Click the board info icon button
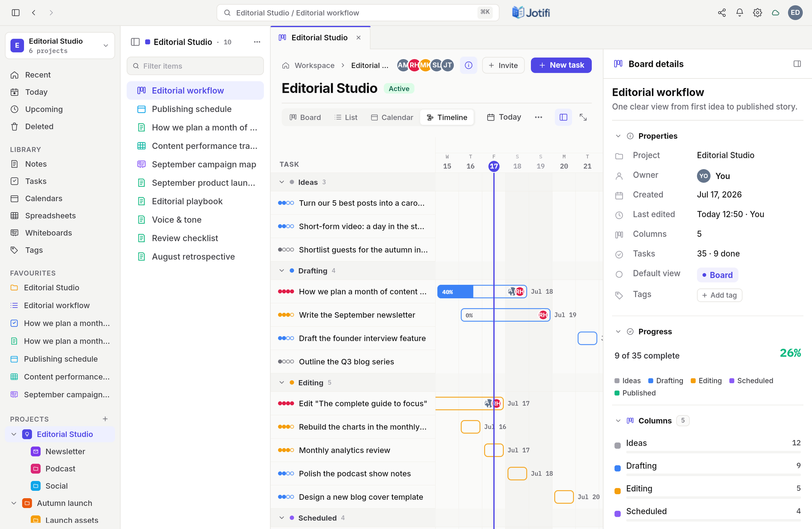The height and width of the screenshot is (529, 812). 469,65
